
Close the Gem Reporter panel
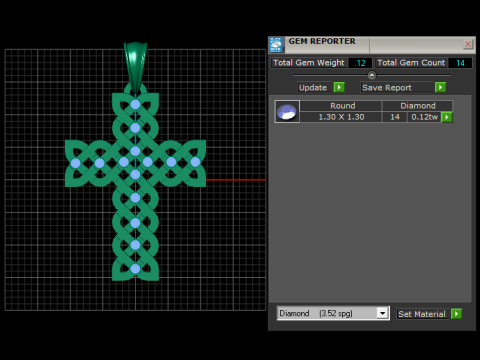(x=468, y=44)
